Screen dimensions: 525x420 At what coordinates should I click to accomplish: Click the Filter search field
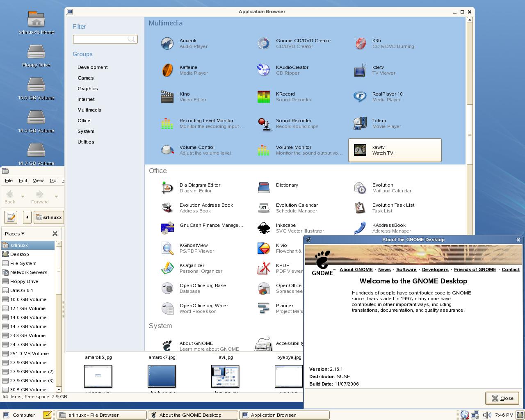click(x=105, y=39)
